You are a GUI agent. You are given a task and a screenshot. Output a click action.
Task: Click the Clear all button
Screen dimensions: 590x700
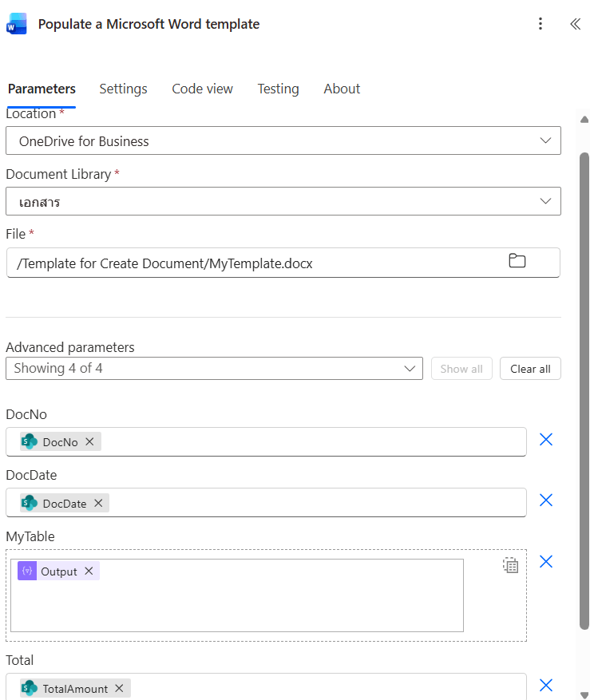click(x=530, y=369)
